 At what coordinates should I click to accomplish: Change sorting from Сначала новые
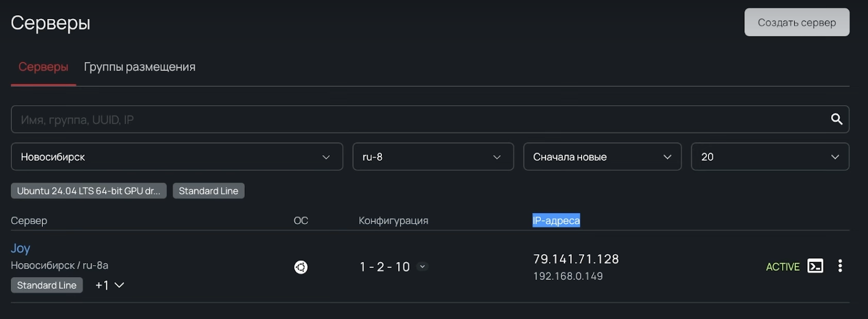coord(602,157)
